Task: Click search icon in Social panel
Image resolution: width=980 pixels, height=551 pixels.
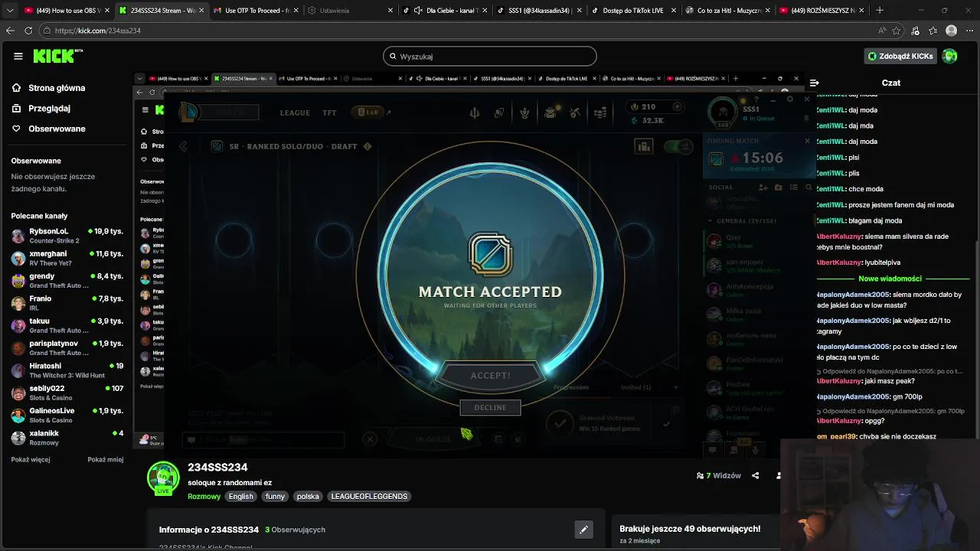Action: pyautogui.click(x=808, y=187)
